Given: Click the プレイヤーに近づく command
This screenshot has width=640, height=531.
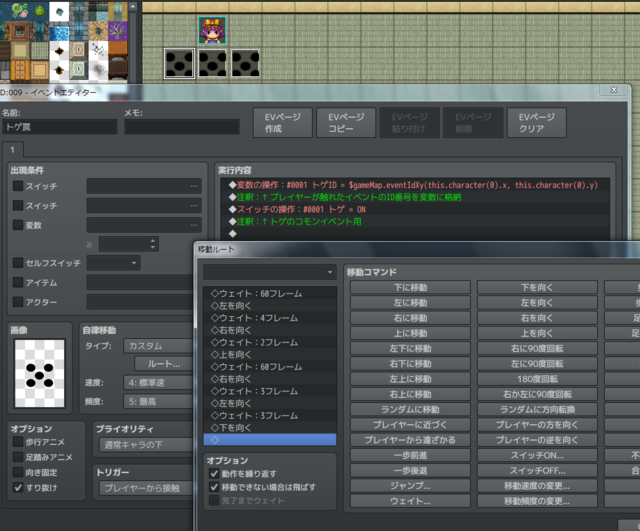Looking at the screenshot, I should pyautogui.click(x=410, y=424).
